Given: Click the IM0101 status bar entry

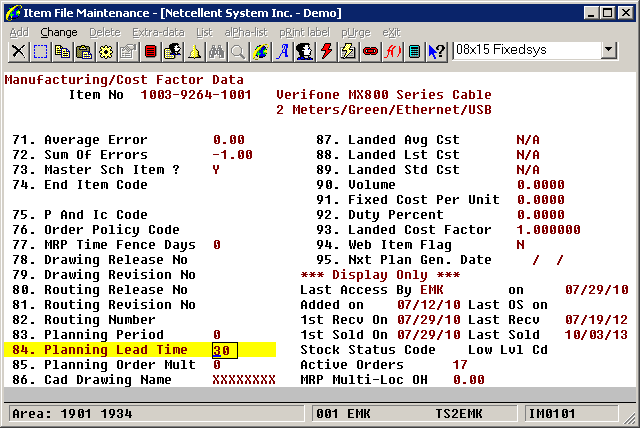Looking at the screenshot, I should click(571, 414).
